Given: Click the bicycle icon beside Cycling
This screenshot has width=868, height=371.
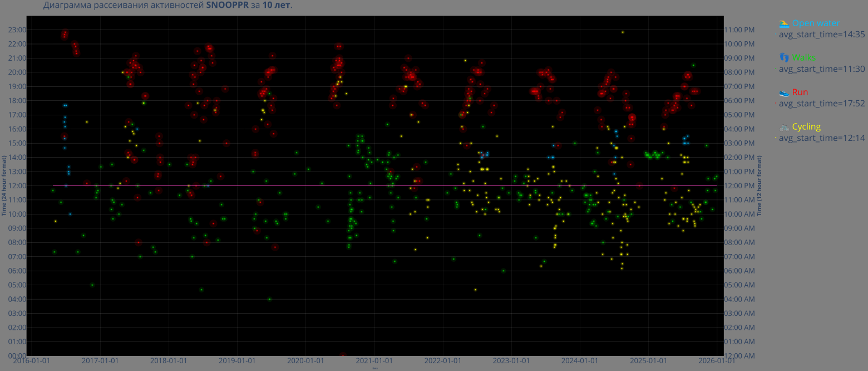Looking at the screenshot, I should (x=784, y=127).
